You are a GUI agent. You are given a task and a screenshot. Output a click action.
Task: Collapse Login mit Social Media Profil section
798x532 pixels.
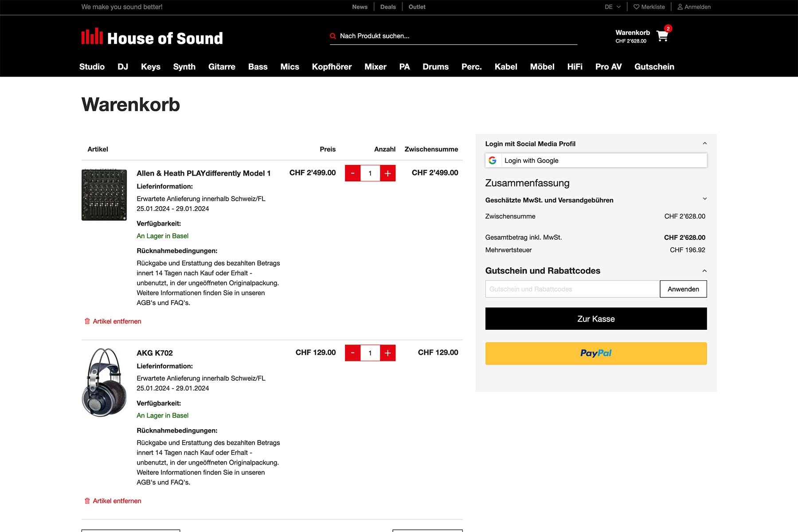tap(704, 143)
